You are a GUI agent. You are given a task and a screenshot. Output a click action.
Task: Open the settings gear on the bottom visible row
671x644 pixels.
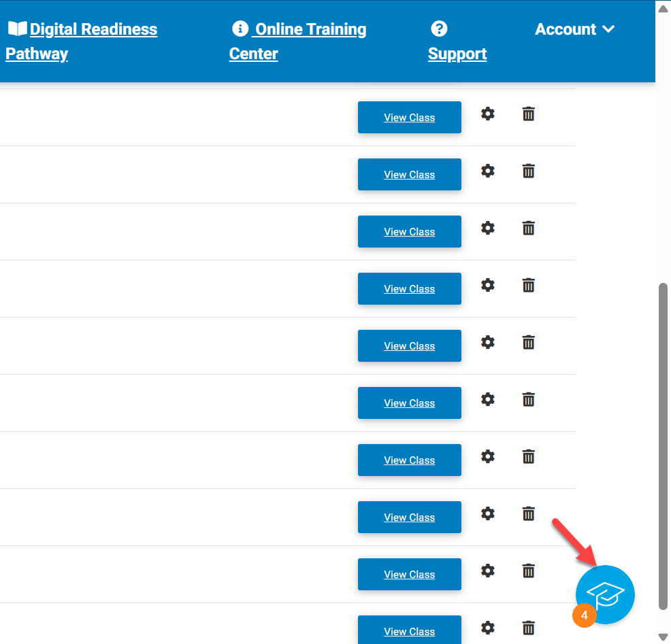(x=488, y=628)
